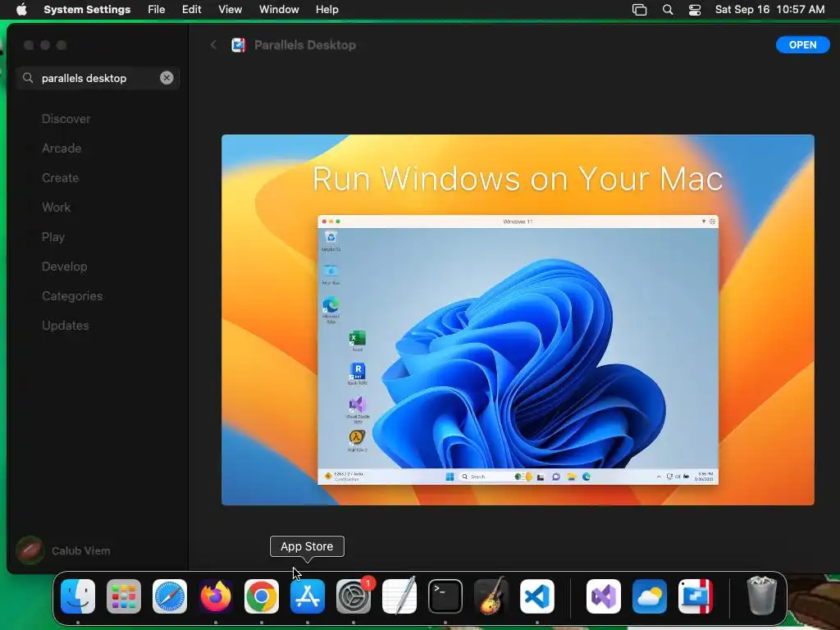Select Arcade in the sidebar
The width and height of the screenshot is (840, 630).
pyautogui.click(x=62, y=148)
